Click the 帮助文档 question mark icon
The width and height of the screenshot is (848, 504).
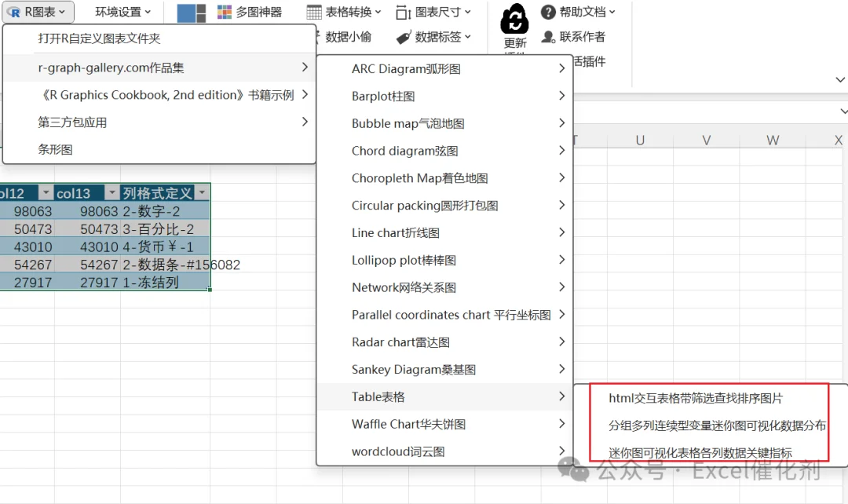coord(548,12)
